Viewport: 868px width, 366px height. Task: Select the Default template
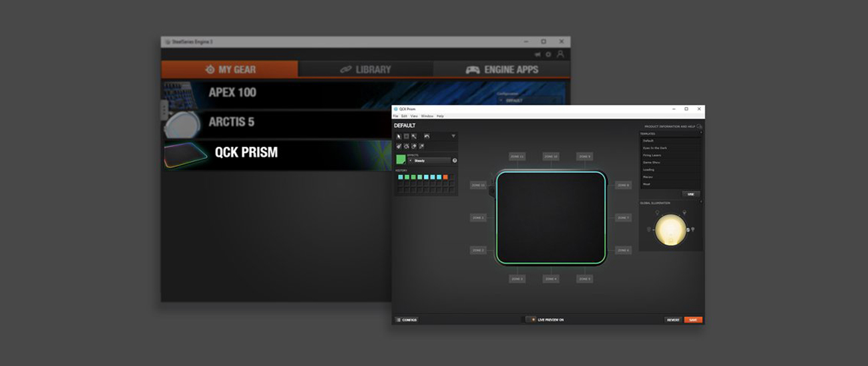click(670, 141)
